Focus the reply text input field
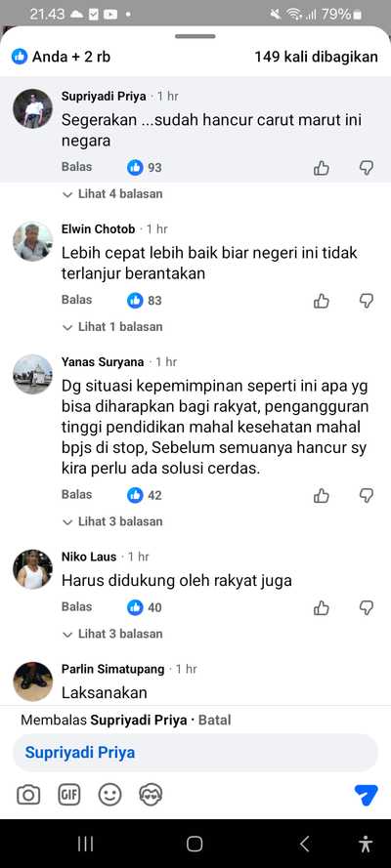 click(x=195, y=753)
